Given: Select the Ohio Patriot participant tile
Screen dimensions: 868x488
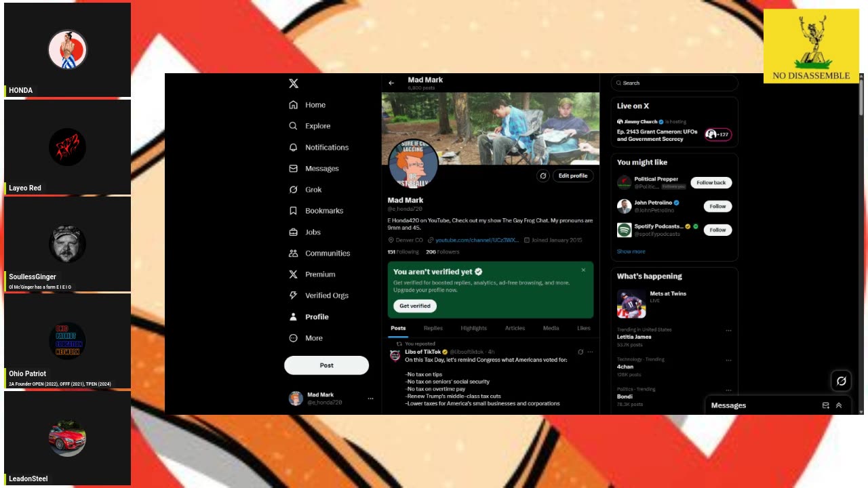Looking at the screenshot, I should click(x=67, y=342).
